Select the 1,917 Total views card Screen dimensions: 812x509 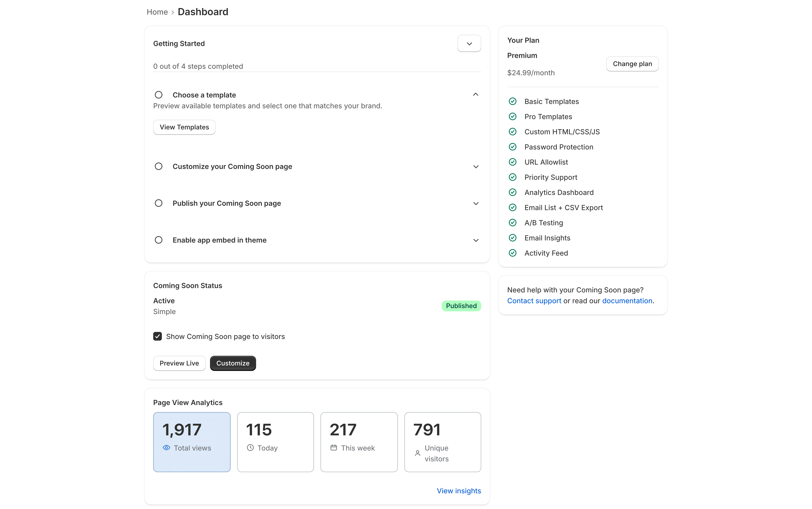coord(192,442)
